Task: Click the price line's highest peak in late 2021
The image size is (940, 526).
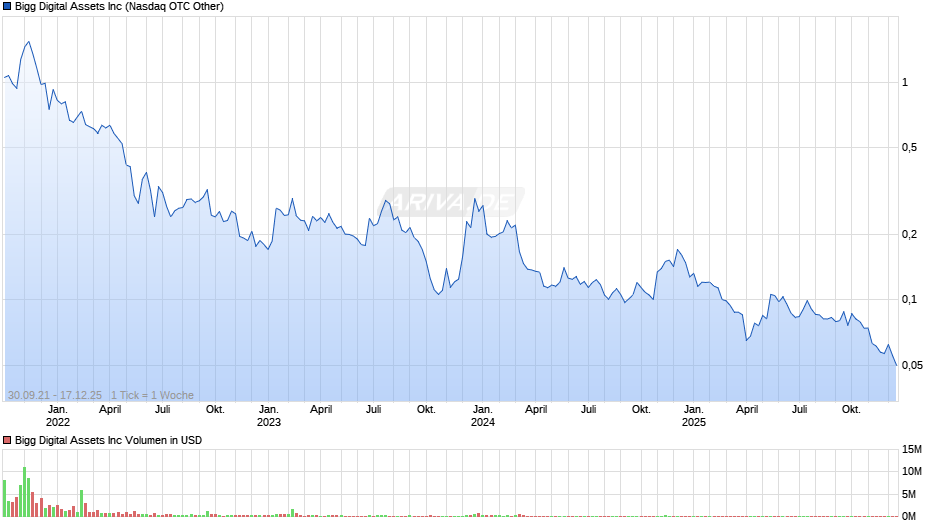Action: pos(28,42)
